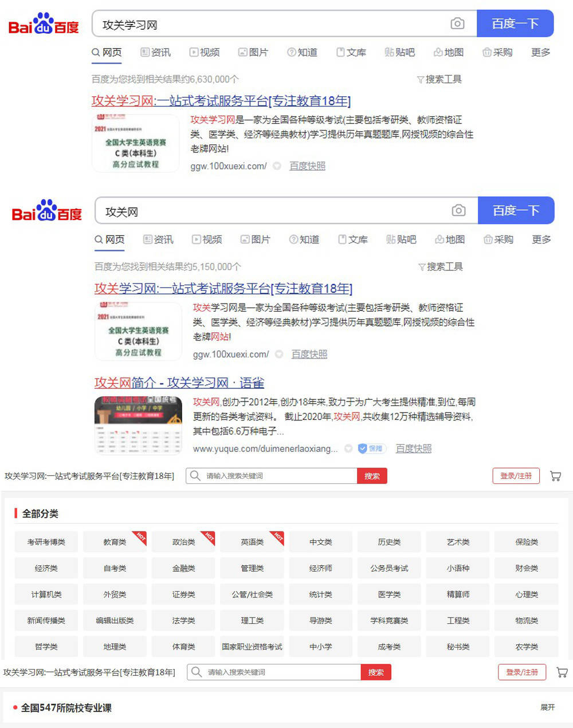The width and height of the screenshot is (573, 728).
Task: Select the 保险类 category
Action: (527, 542)
